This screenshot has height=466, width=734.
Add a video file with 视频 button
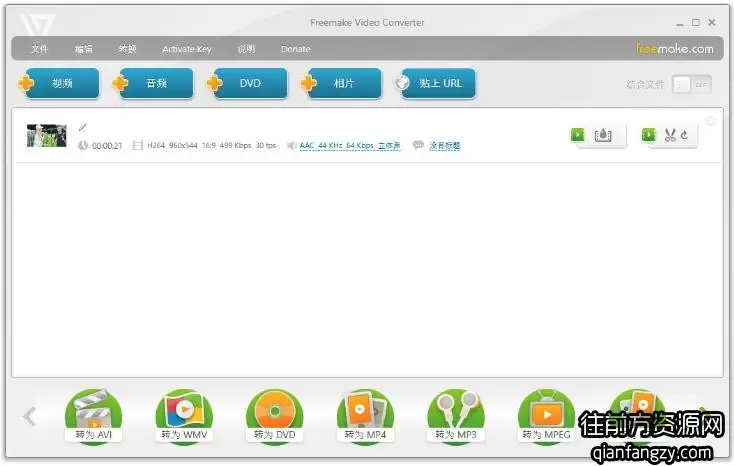click(x=60, y=83)
